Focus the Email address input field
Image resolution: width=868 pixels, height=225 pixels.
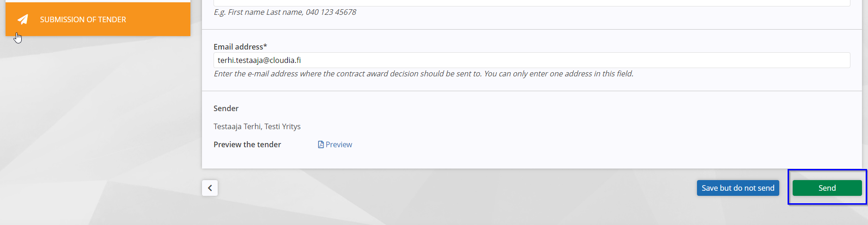pyautogui.click(x=532, y=60)
